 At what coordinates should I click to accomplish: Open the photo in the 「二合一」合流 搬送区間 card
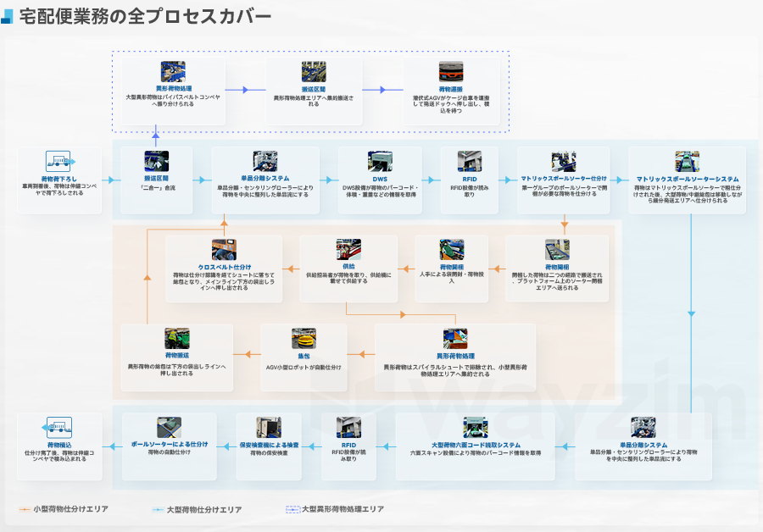pyautogui.click(x=156, y=161)
